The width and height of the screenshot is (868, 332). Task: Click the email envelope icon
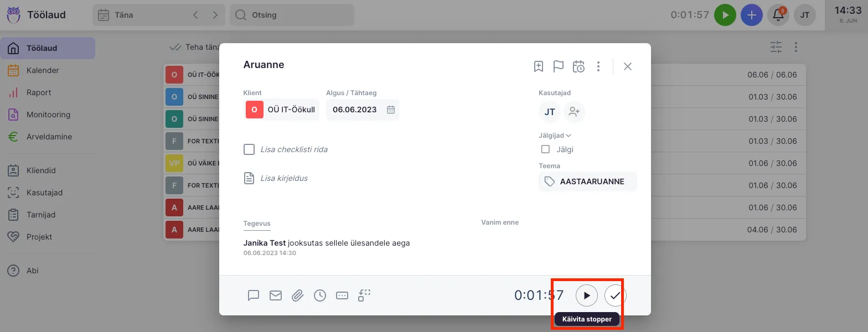tap(276, 295)
